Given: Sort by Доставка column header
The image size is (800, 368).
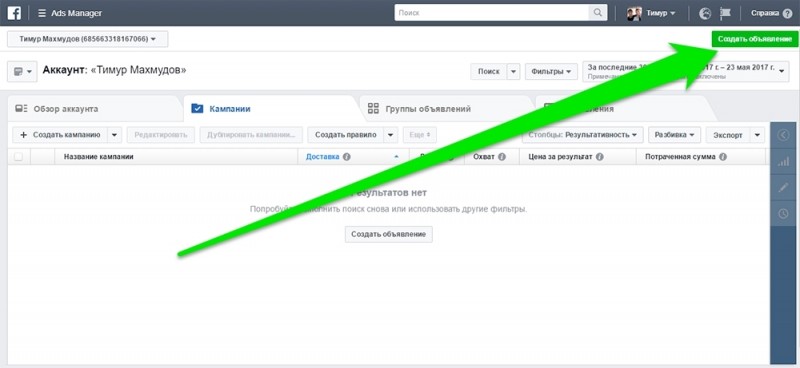Looking at the screenshot, I should click(354, 157).
